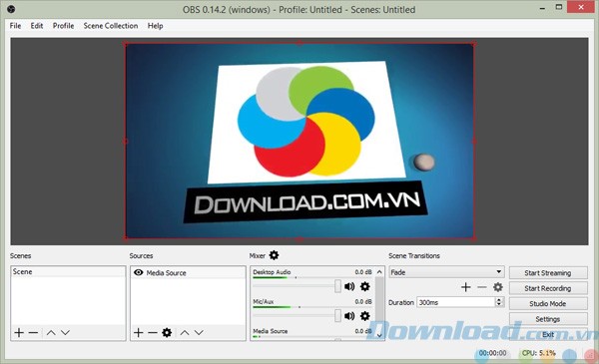The width and height of the screenshot is (599, 364).
Task: Increase Duration with stepper arrows
Action: (x=499, y=300)
